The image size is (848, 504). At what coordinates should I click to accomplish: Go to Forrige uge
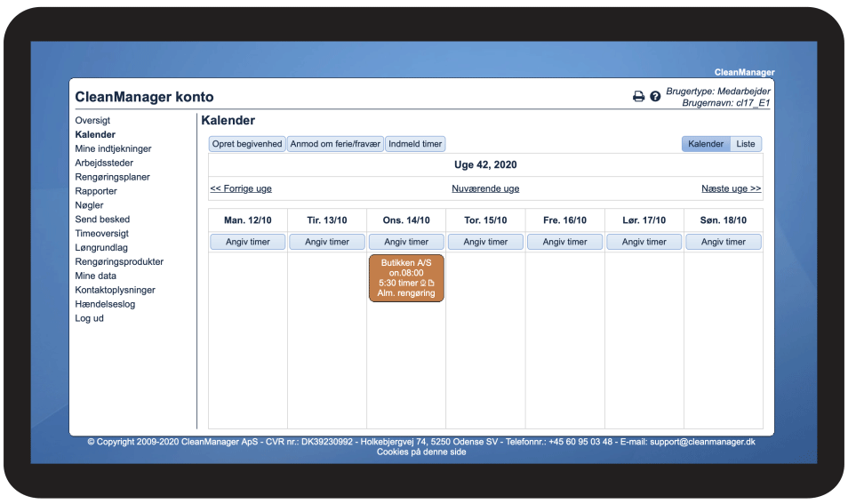point(241,188)
